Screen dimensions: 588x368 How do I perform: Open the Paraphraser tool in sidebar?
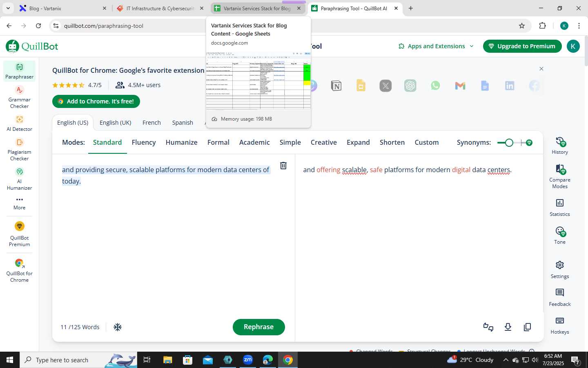point(19,71)
